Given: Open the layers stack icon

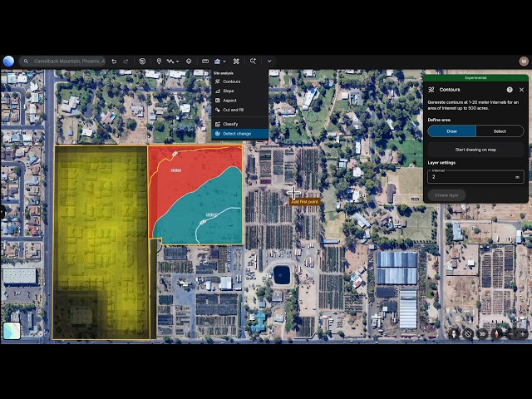Looking at the screenshot, I should point(189,61).
